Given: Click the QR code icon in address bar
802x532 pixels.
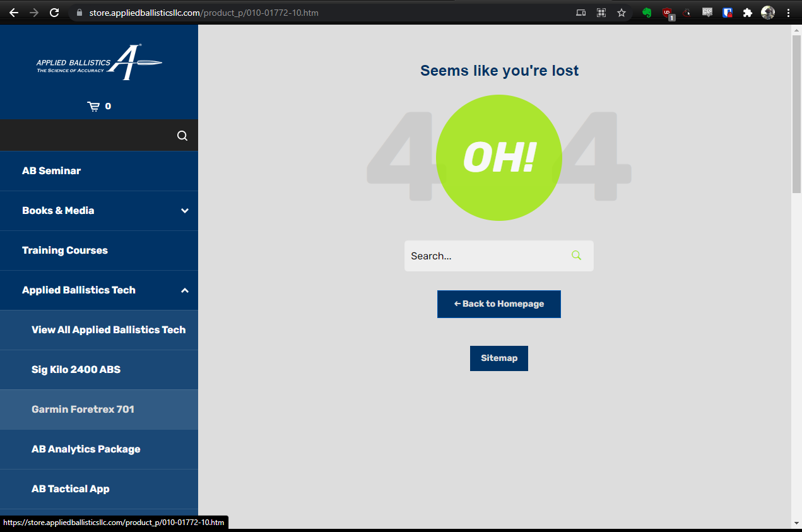Looking at the screenshot, I should [x=601, y=13].
